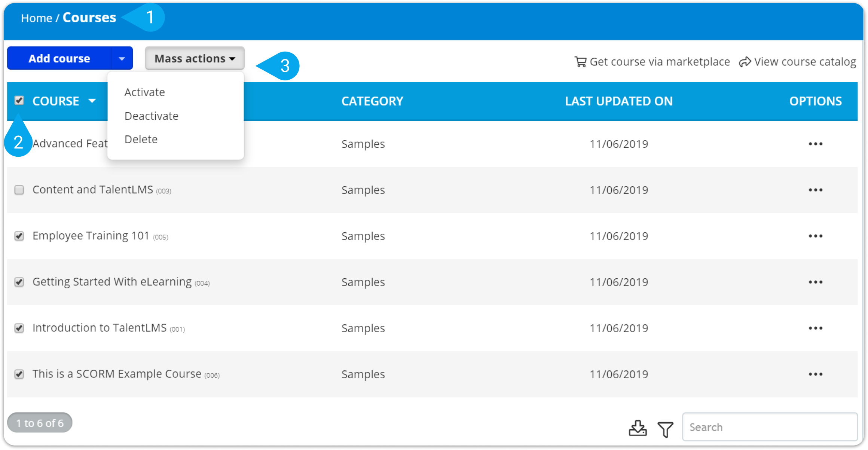The height and width of the screenshot is (450, 868).
Task: Click the Add course button
Action: [59, 58]
